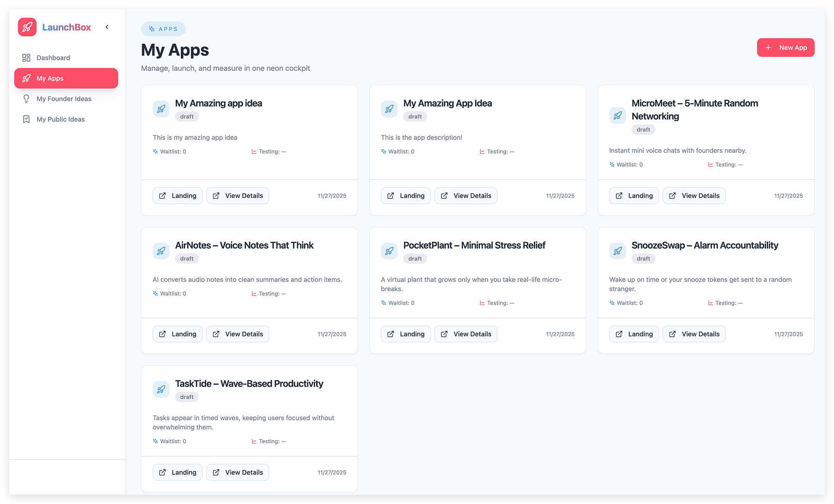The image size is (834, 504).
Task: Click the plus icon inside New App button
Action: [768, 48]
